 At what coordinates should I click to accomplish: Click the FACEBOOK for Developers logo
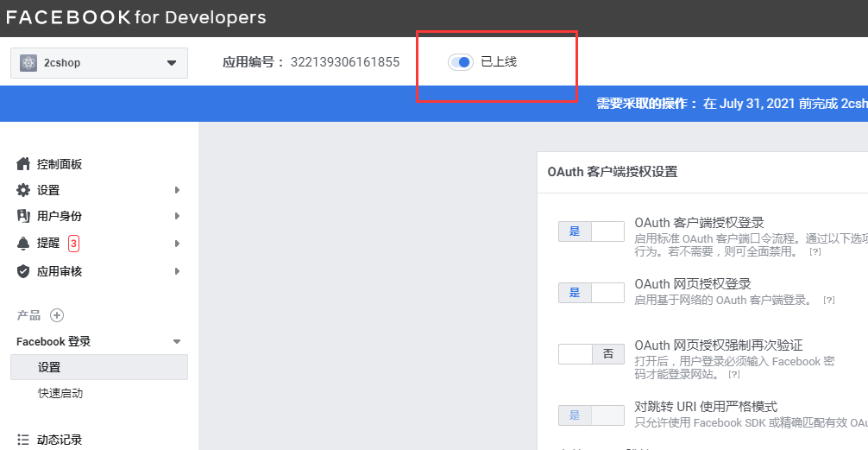click(x=136, y=17)
